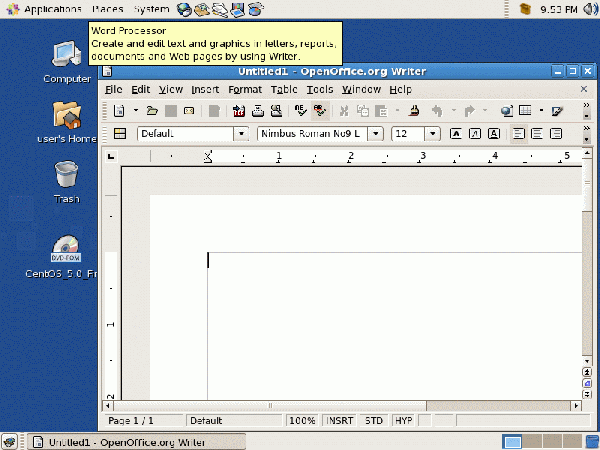Open the font size 12 dropdown

point(433,134)
